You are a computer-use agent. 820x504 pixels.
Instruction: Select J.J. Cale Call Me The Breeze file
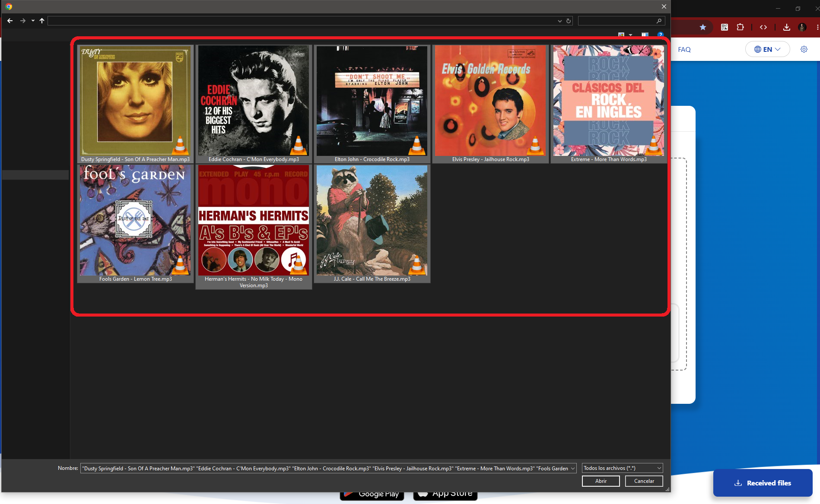point(372,224)
